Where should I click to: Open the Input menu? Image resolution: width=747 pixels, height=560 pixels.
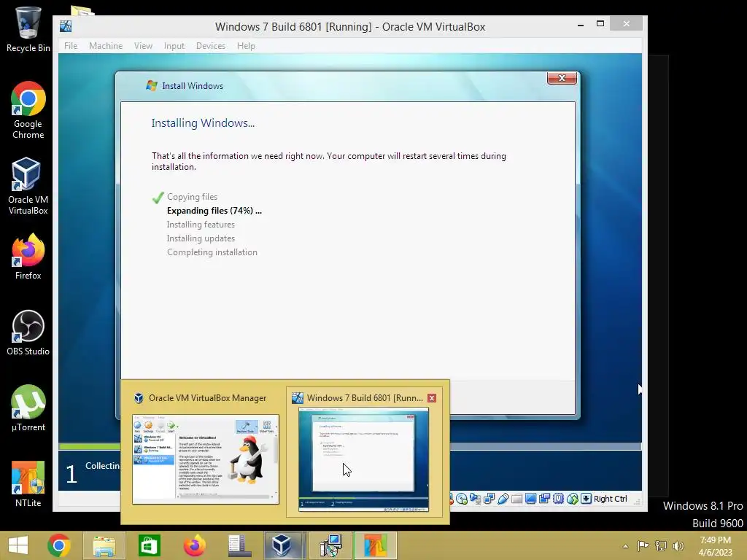(x=174, y=46)
